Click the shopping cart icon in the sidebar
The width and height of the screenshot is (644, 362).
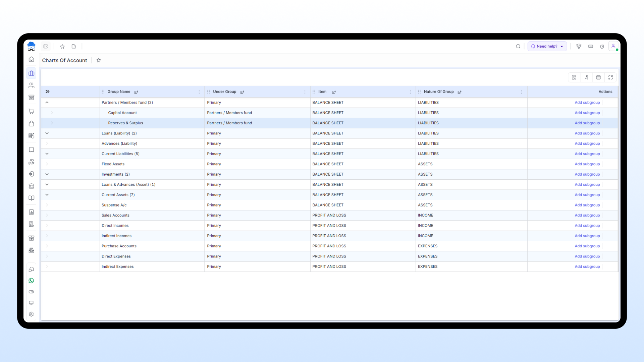[31, 111]
